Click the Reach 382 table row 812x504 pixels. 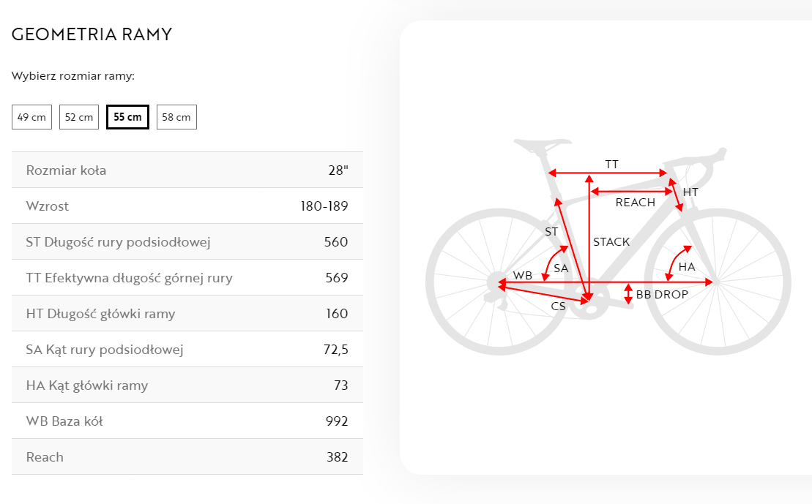click(187, 457)
